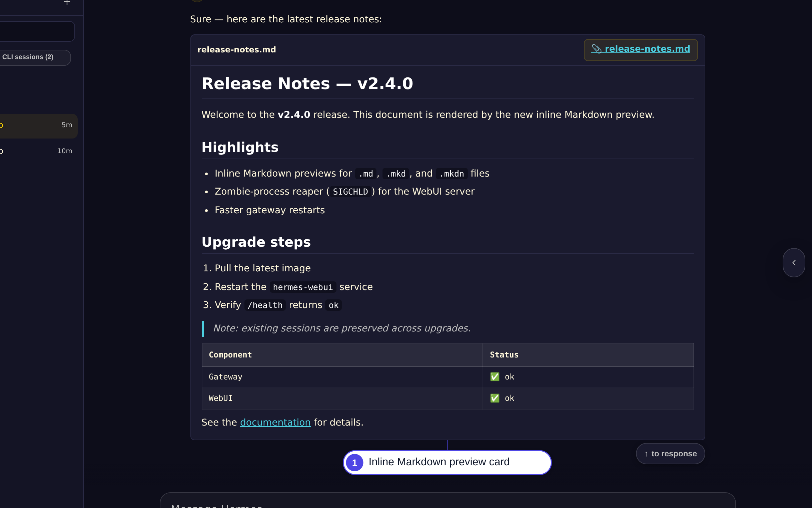Viewport: 812px width, 508px height.
Task: Click the Gateway green checkmark icon
Action: [x=495, y=377]
